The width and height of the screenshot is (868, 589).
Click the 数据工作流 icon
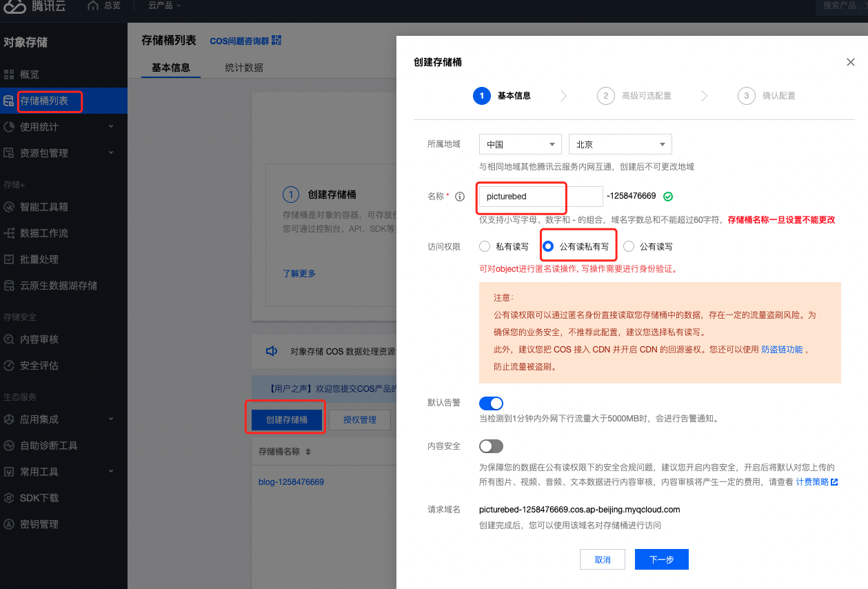pos(9,233)
